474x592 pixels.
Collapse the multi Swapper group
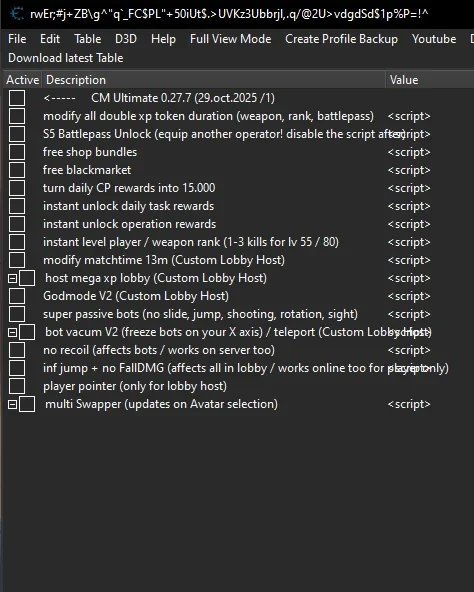[12, 405]
